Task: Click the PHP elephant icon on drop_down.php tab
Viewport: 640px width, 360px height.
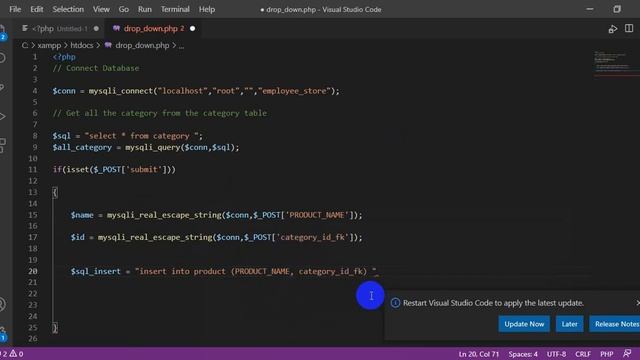Action: click(x=116, y=28)
